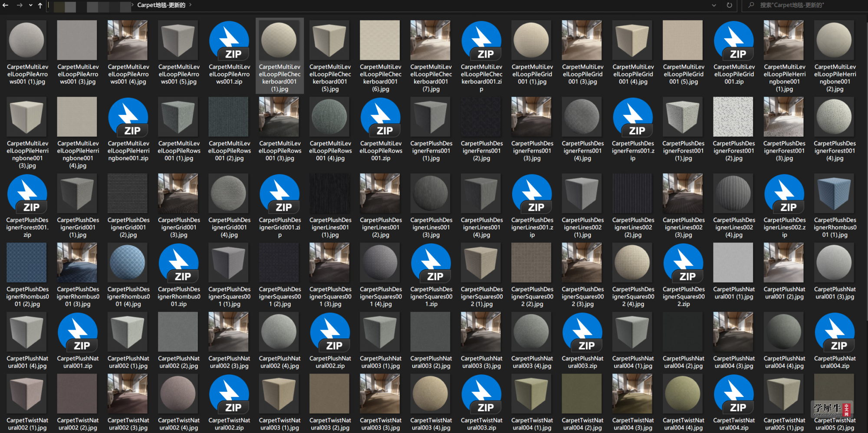Select CarpetMultiLevelLoopPileArrows001 (3).jpg flat texture thumbnail
This screenshot has height=433, width=868.
(x=77, y=40)
